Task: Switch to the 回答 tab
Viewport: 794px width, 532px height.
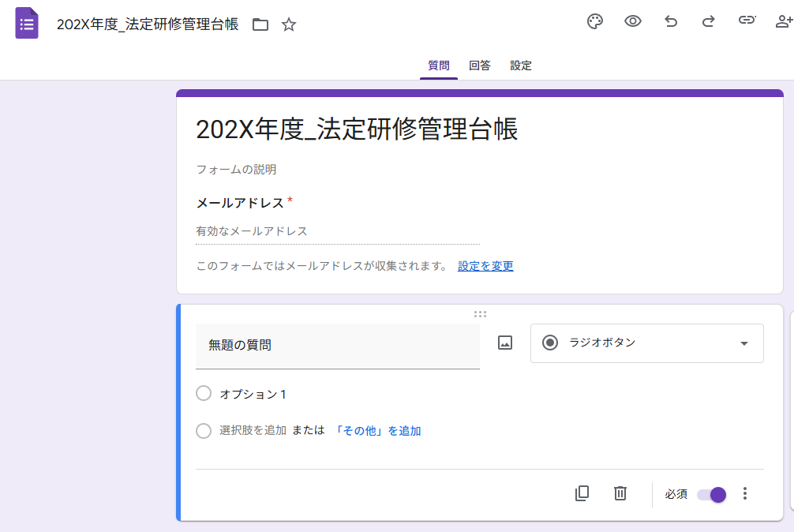Action: pyautogui.click(x=479, y=66)
